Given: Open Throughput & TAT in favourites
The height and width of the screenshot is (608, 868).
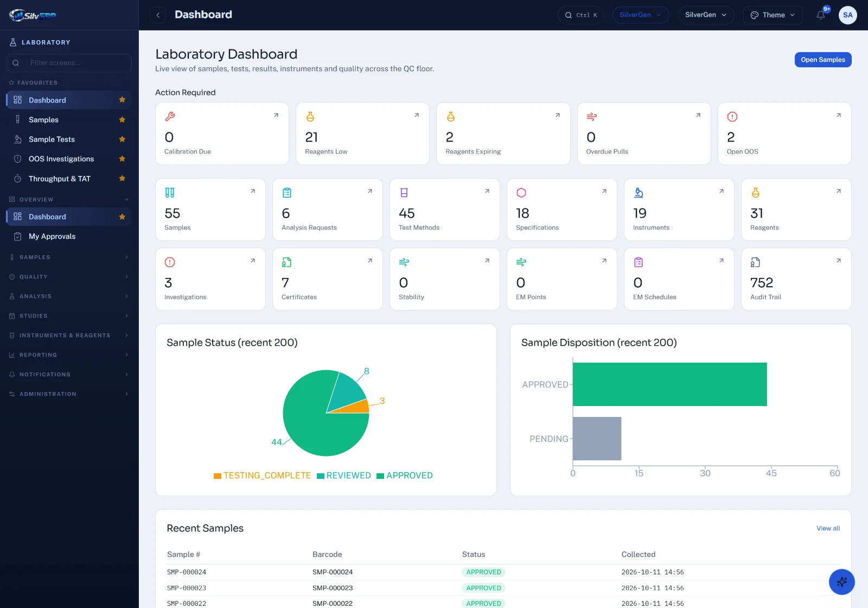Looking at the screenshot, I should click(x=69, y=178).
